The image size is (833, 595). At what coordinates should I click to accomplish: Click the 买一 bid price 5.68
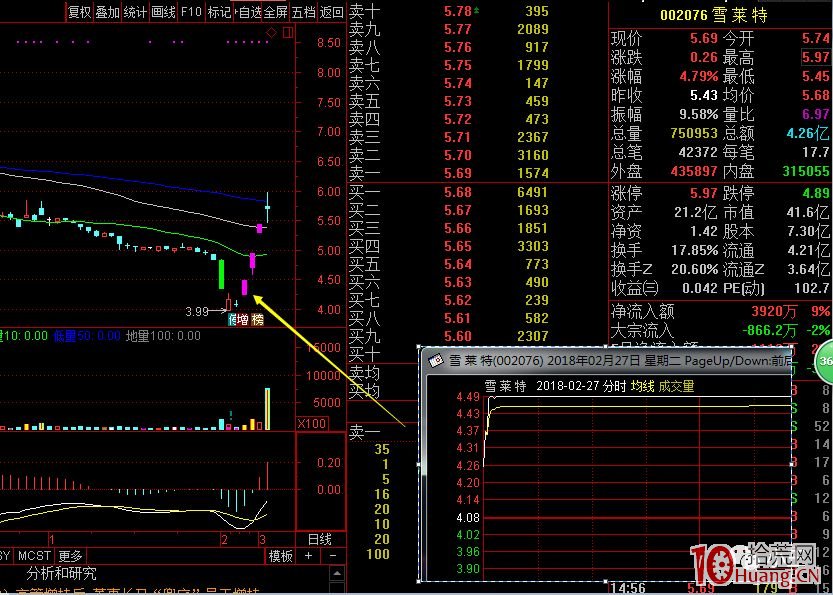pos(458,192)
